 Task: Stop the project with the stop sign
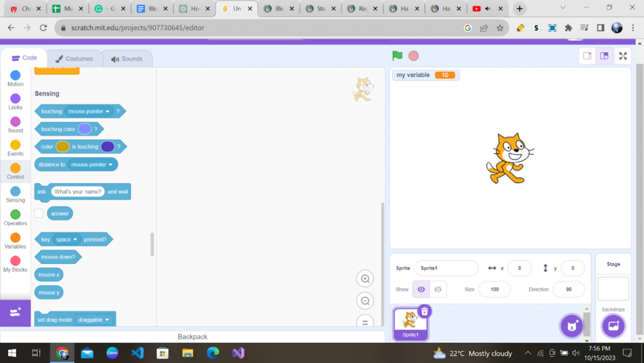413,55
